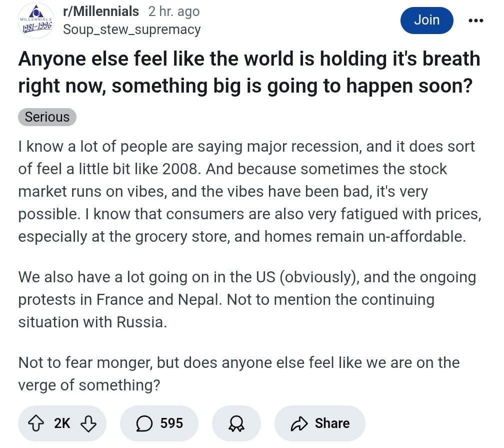504x448 pixels.
Task: Click the 1981-1996 year range on the logo
Action: (x=36, y=28)
